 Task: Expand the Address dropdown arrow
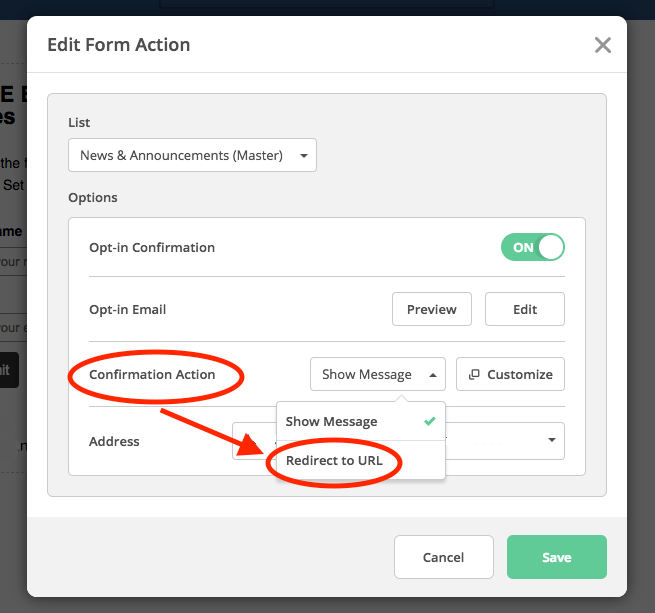pyautogui.click(x=551, y=440)
